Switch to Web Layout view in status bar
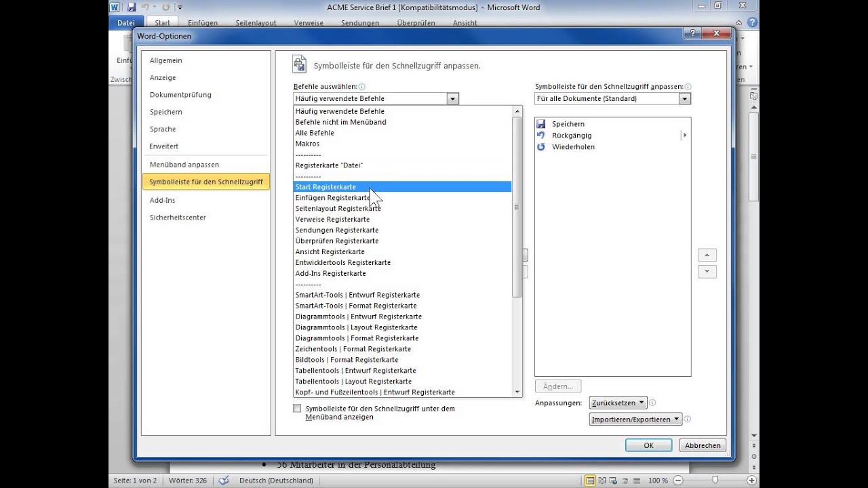The image size is (868, 488). (x=612, y=480)
